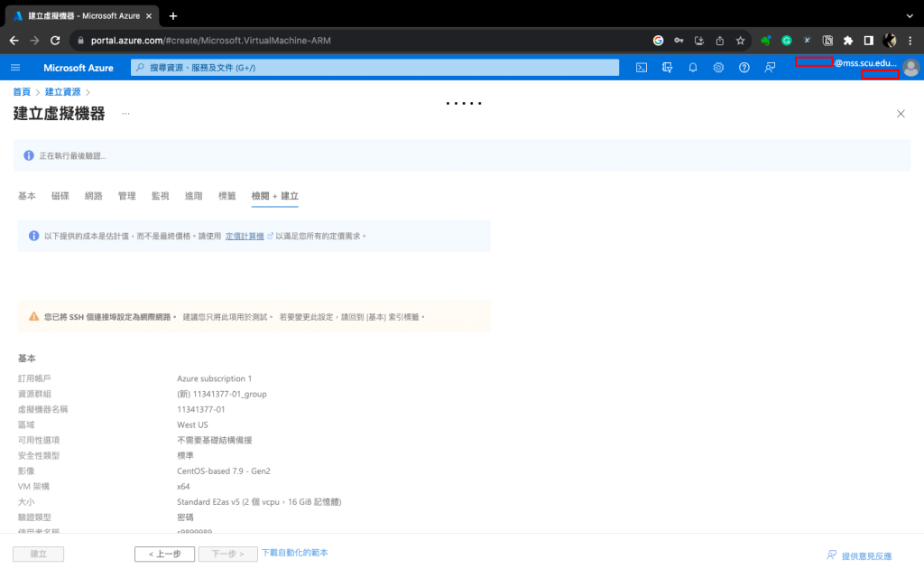
Task: Click the account avatar in Azure header
Action: [911, 68]
